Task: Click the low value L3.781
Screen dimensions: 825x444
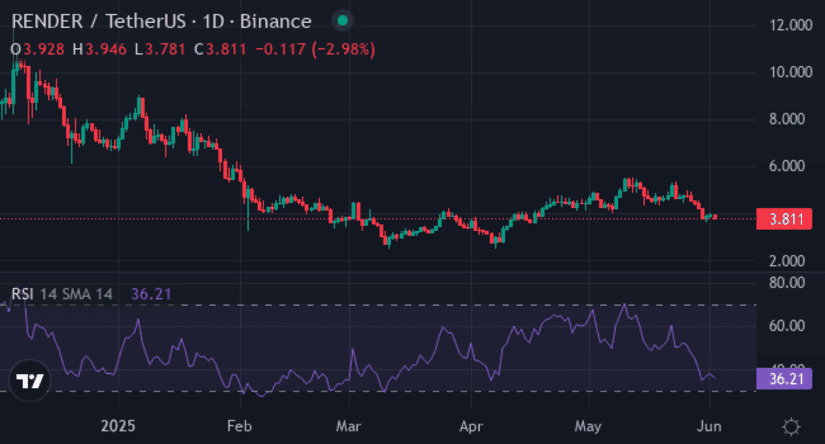Action: point(160,49)
